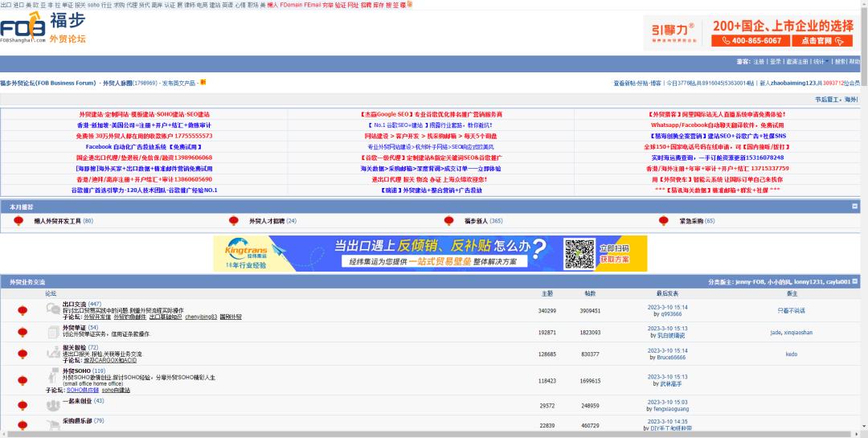Click lantern icon in 外贸单证 row
Viewport: 868px width, 438px height.
point(23,332)
